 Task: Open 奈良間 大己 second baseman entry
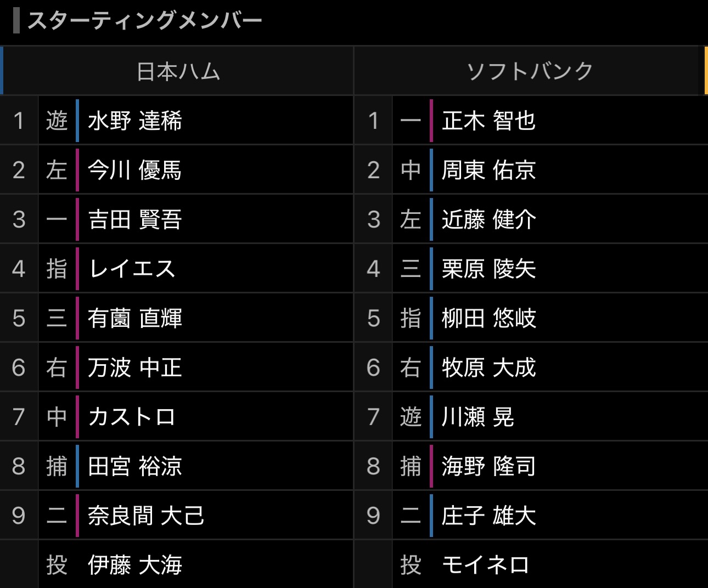coord(146,516)
